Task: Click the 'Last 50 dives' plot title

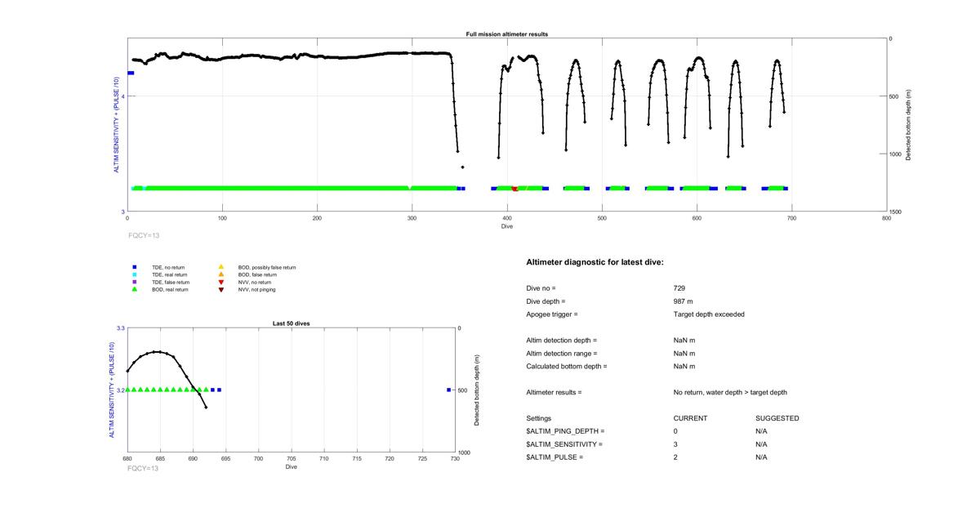Action: point(291,323)
